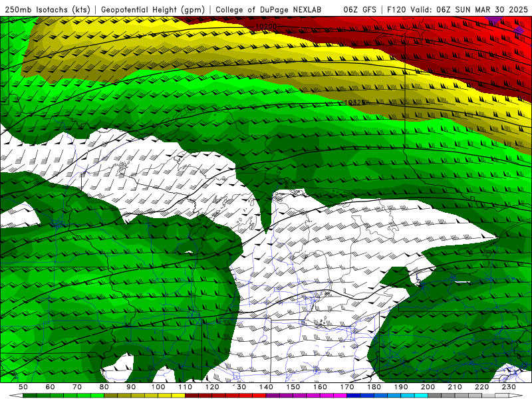Image resolution: width=532 pixels, height=399 pixels.
Task: Click the '250mb Isotachs (kts)' title text
Action: click(x=48, y=9)
